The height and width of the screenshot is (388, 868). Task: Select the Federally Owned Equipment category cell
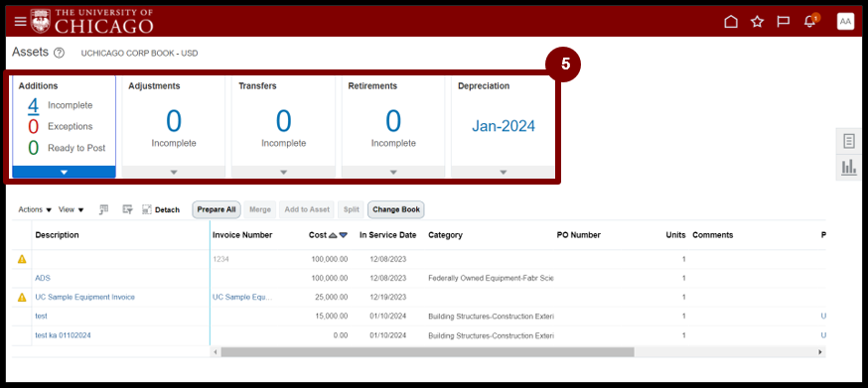[491, 278]
